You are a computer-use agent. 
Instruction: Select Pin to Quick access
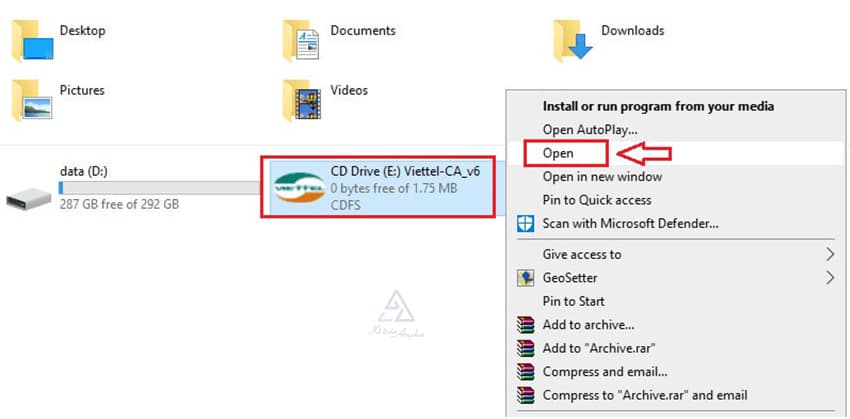596,200
